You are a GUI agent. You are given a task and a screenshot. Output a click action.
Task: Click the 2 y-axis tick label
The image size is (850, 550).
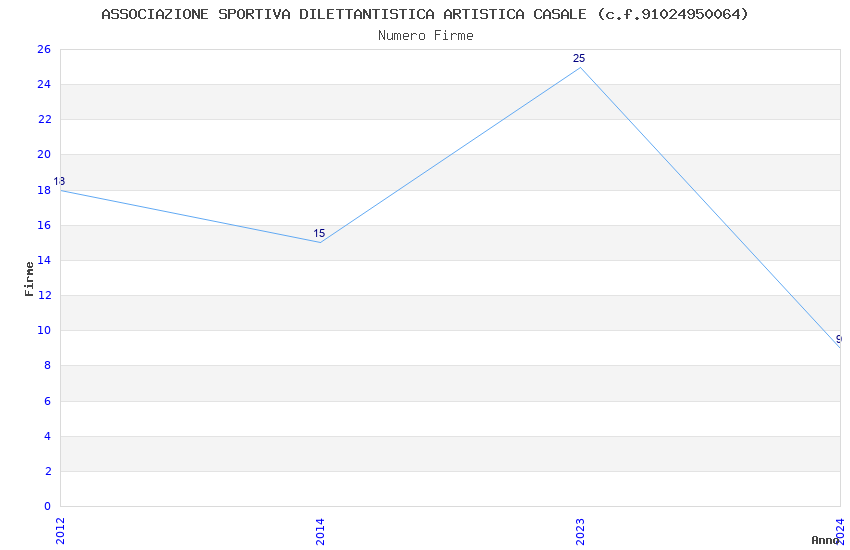pyautogui.click(x=47, y=471)
